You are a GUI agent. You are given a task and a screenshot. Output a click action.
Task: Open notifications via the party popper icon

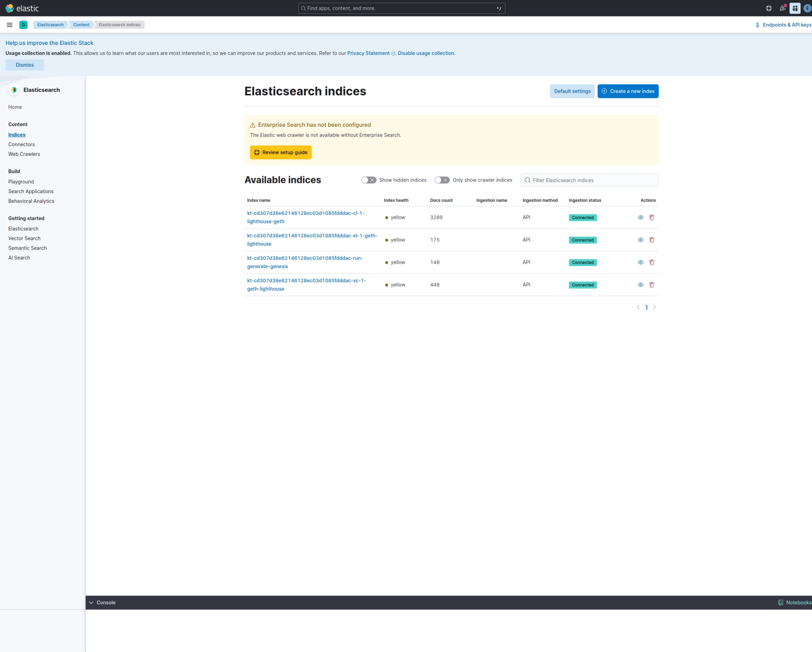(x=782, y=8)
